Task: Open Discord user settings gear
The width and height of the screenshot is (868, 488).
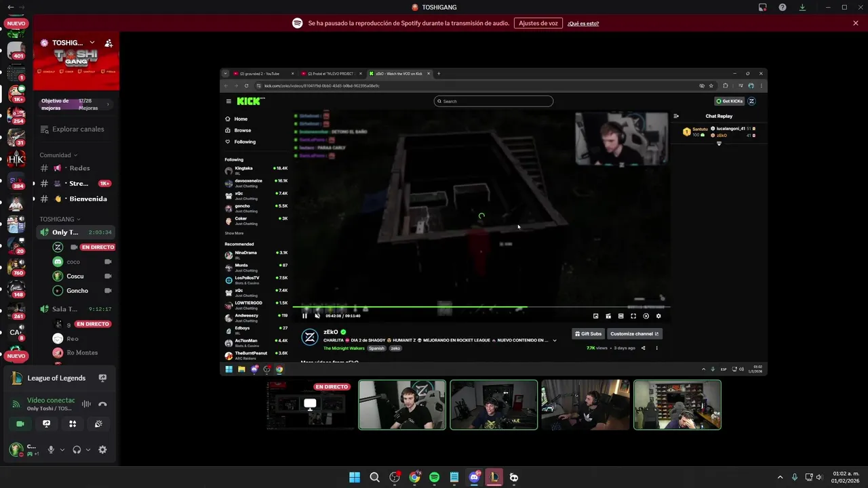Action: tap(102, 449)
